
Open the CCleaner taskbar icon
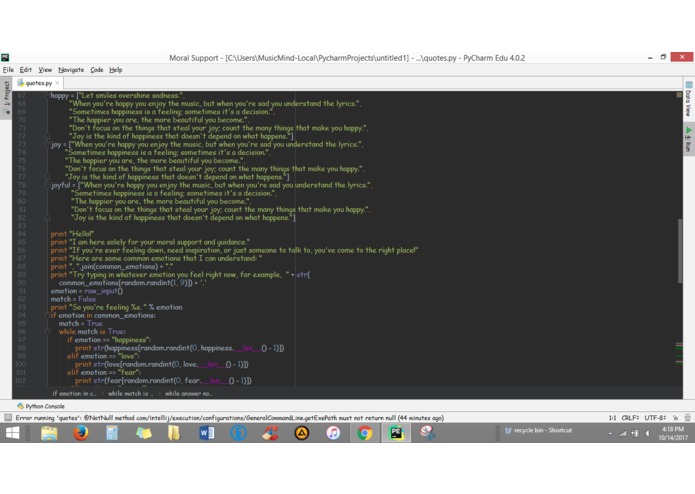270,433
